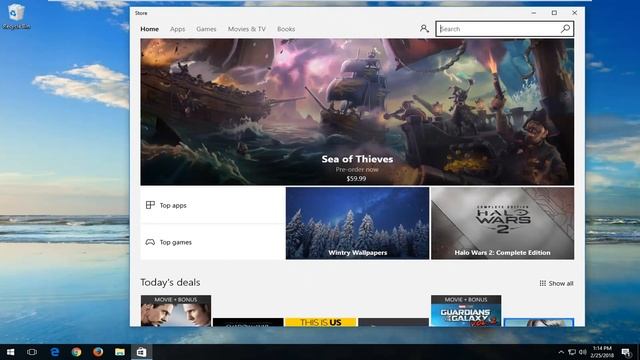Open the Guardians of the Galaxy deal

(x=466, y=311)
